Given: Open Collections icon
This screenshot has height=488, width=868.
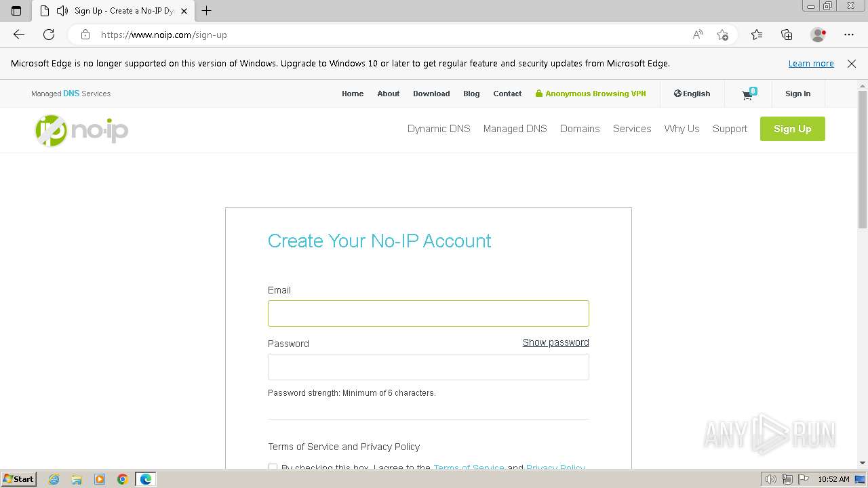Looking at the screenshot, I should click(x=787, y=35).
